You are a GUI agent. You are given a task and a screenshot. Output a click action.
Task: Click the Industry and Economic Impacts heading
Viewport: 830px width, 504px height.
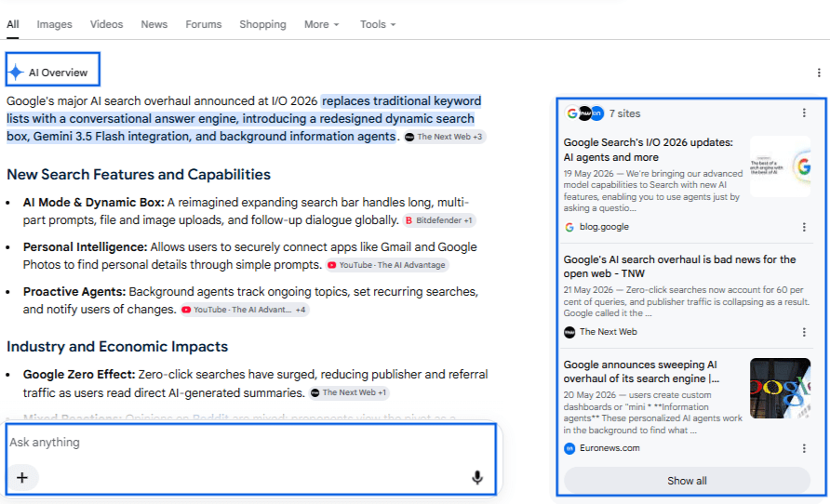coord(117,347)
